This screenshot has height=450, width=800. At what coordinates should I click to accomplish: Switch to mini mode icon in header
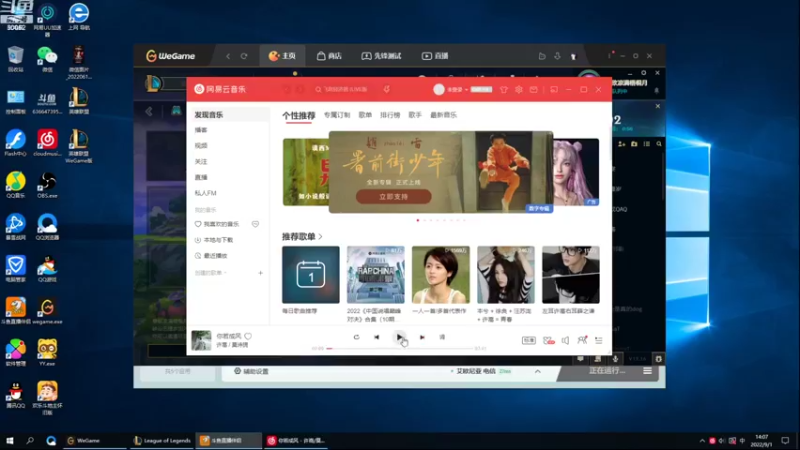[554, 89]
